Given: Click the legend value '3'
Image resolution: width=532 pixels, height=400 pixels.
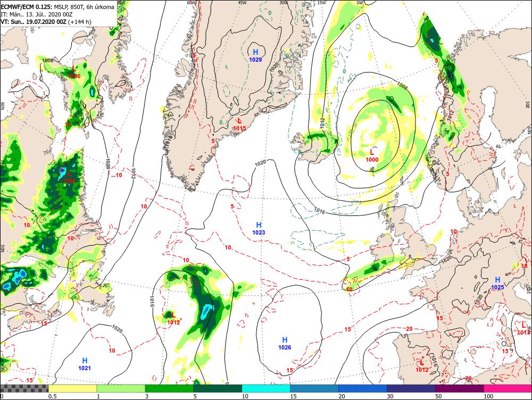Looking at the screenshot, I should [147, 396].
